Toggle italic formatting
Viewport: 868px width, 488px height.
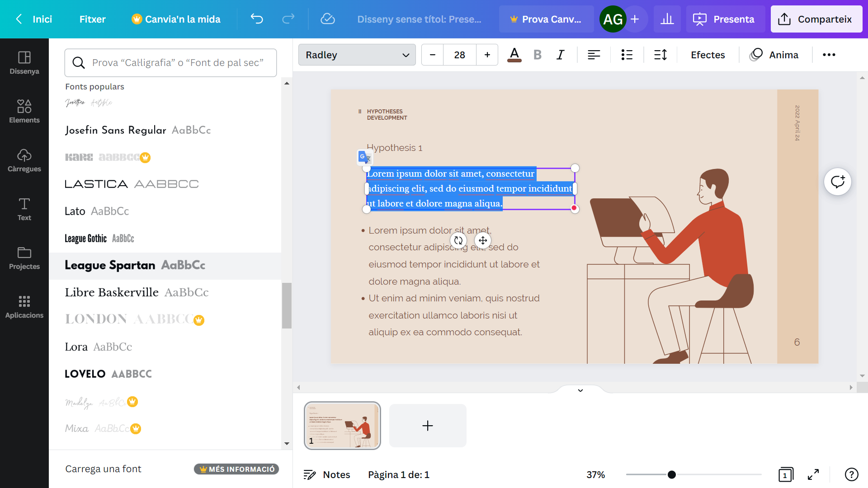[561, 55]
